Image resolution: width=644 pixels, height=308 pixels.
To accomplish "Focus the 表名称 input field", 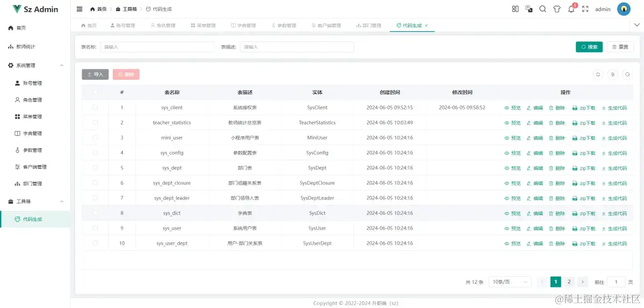I will (157, 47).
